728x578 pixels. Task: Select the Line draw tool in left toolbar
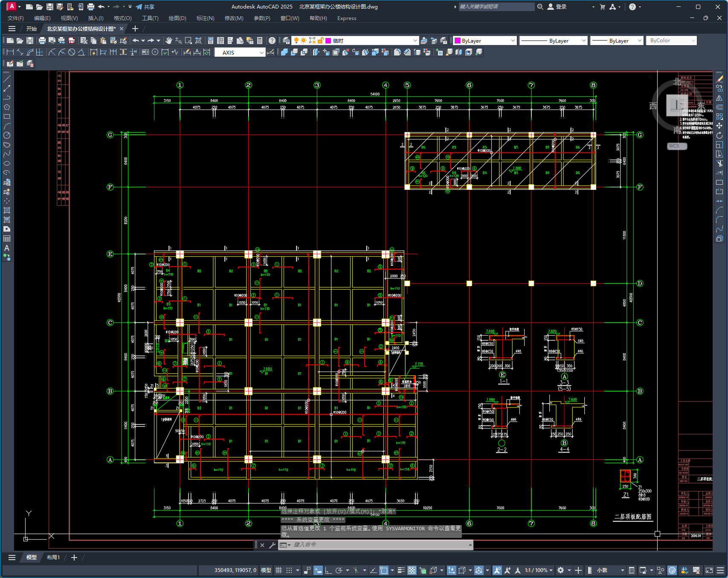[x=7, y=79]
